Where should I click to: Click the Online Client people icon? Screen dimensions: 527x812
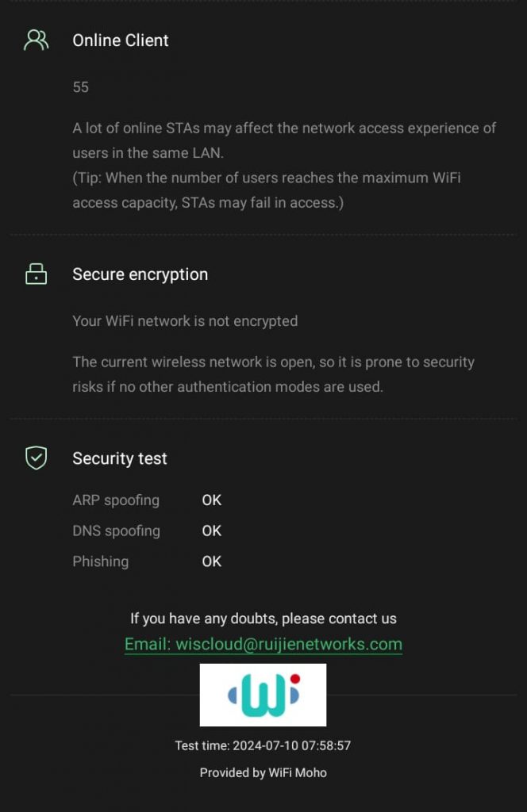(x=37, y=40)
